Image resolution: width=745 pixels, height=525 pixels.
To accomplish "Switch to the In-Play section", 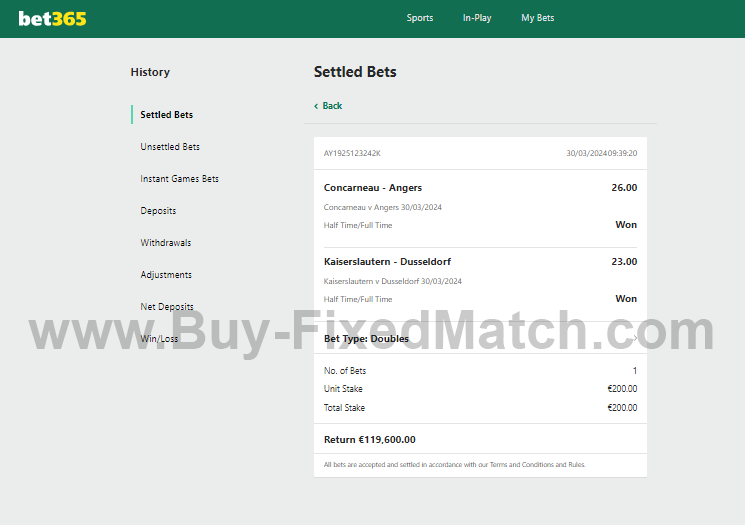I will pyautogui.click(x=477, y=18).
